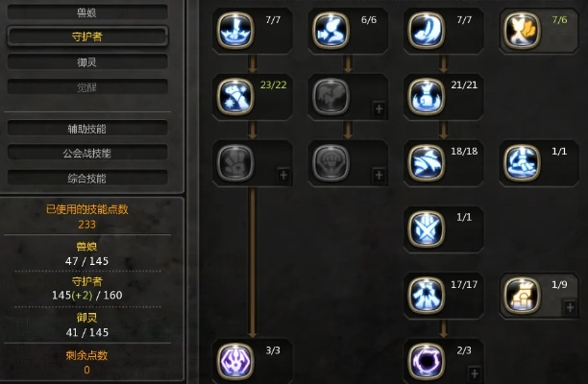Select the skill icon showing 18/18
The width and height of the screenshot is (588, 384).
426,162
